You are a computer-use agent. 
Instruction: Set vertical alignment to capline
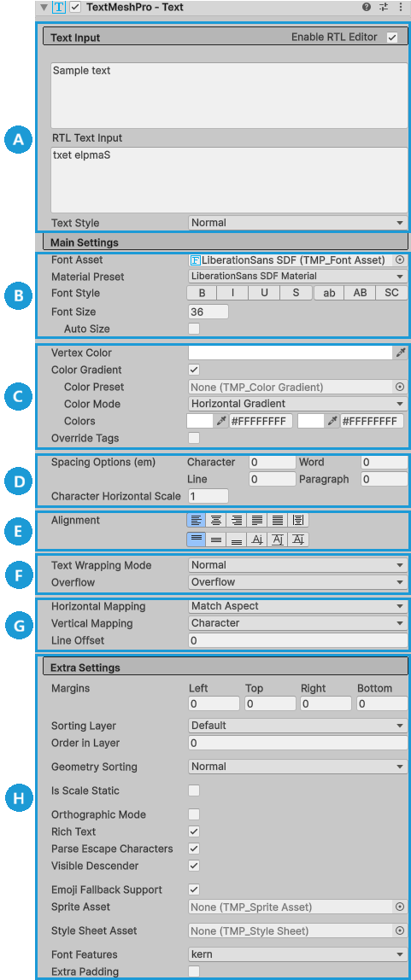(x=298, y=540)
